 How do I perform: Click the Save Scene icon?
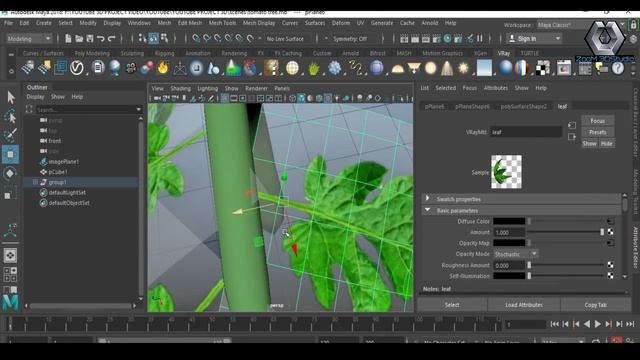pyautogui.click(x=90, y=39)
